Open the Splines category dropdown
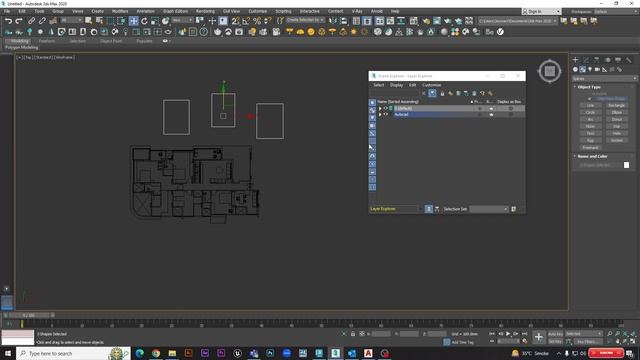Viewport: 640px width, 360px height. (x=604, y=78)
